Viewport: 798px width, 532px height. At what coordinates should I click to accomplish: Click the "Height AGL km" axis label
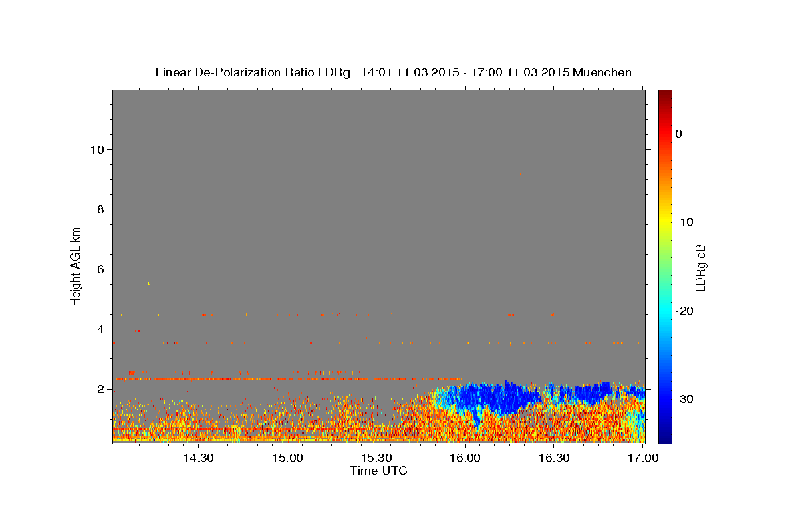[x=76, y=265]
